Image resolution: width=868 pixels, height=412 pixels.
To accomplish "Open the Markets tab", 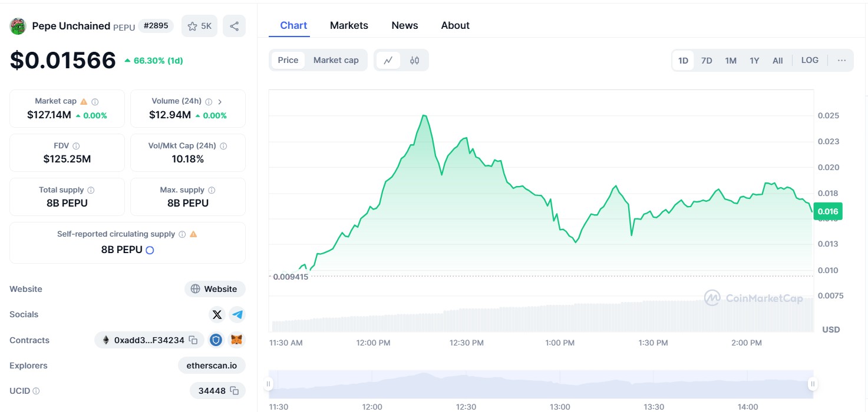I will 349,25.
